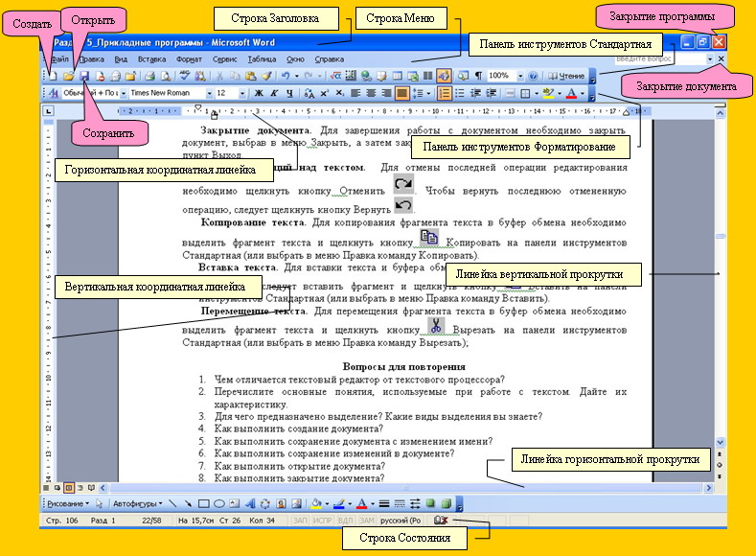Click the Open folder icon
Screen dimensions: 756x556
point(68,75)
